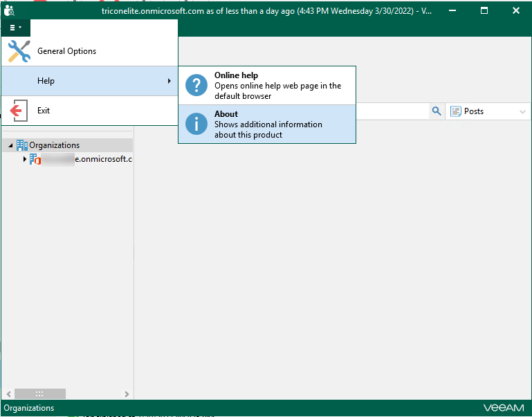The image size is (532, 417).
Task: Click the Online help question mark icon
Action: pos(196,86)
